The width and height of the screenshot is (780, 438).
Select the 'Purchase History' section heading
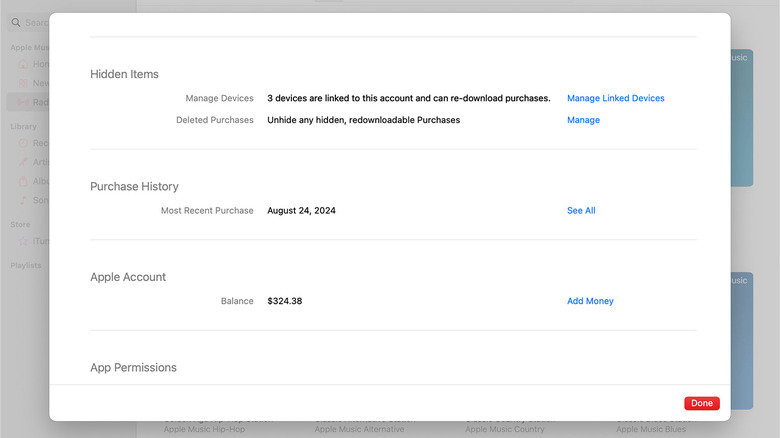(x=134, y=187)
